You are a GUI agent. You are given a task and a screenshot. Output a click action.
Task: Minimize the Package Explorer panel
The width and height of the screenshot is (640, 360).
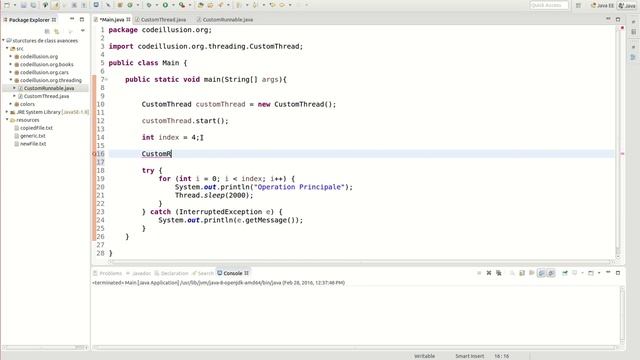point(72,19)
